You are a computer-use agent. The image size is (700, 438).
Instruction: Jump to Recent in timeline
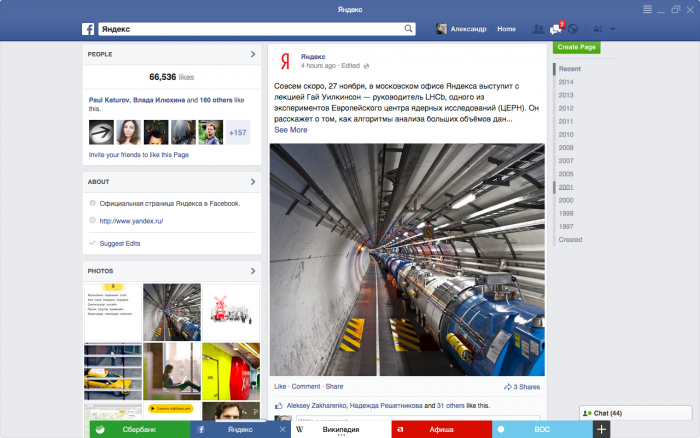(570, 69)
